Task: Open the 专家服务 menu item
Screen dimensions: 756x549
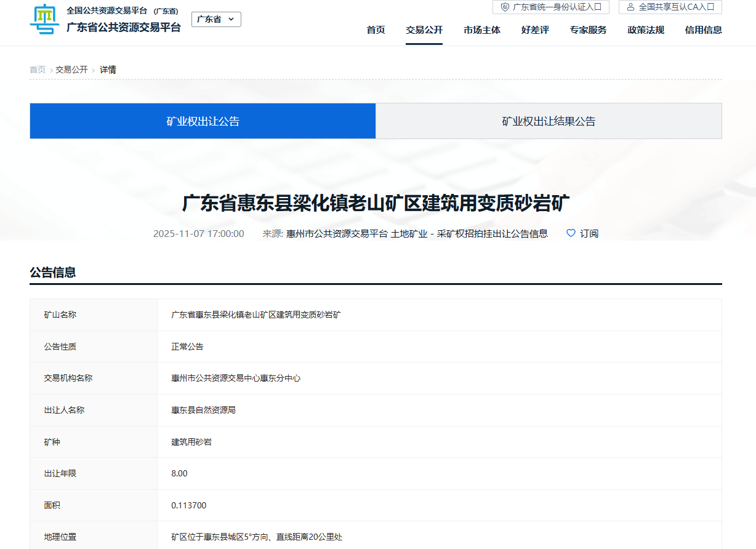Action: (x=588, y=30)
